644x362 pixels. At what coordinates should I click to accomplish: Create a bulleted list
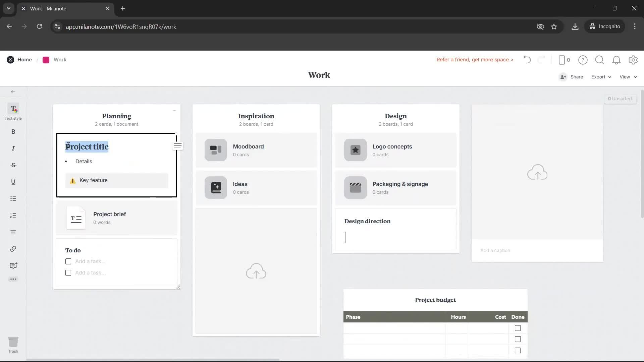pyautogui.click(x=13, y=199)
